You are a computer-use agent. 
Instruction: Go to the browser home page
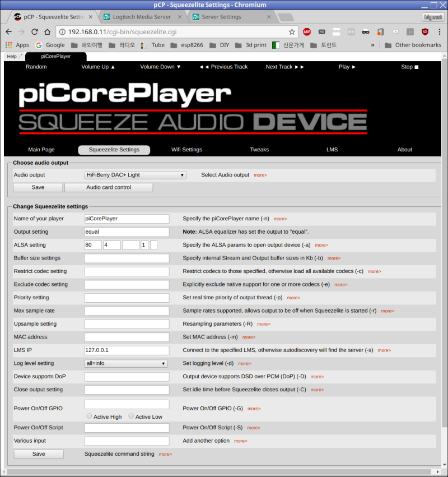[47, 31]
